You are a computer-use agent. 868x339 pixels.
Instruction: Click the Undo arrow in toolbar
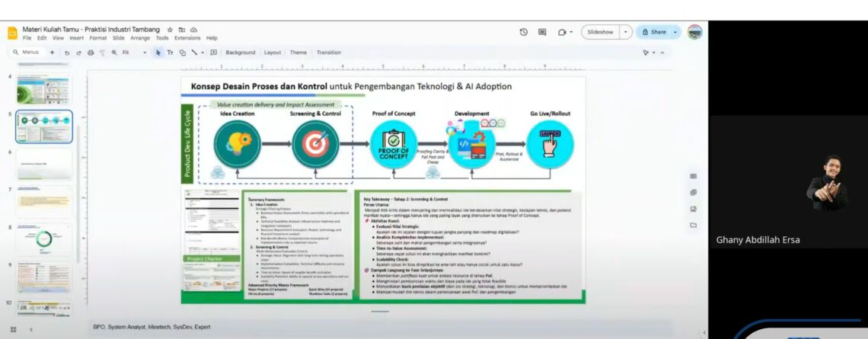click(67, 53)
